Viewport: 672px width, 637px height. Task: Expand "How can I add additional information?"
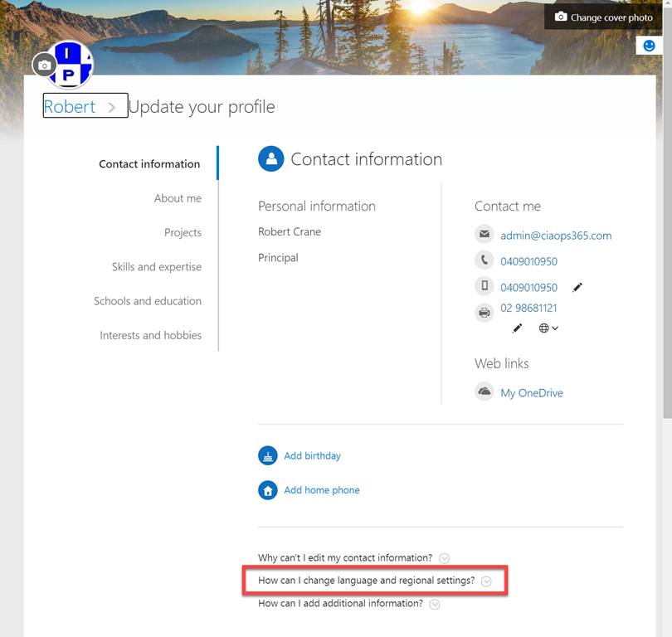[x=435, y=604]
